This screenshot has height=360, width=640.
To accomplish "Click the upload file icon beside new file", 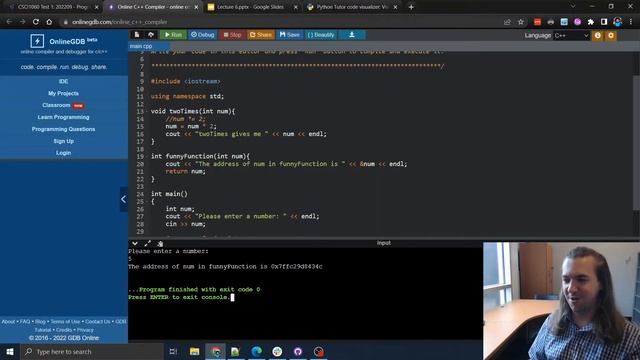I will click(151, 35).
